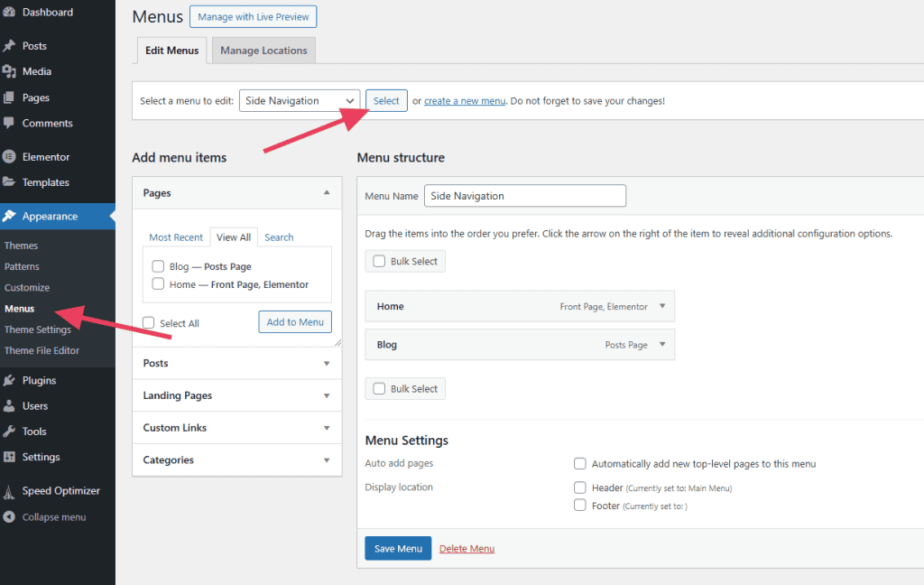Expand the Custom Links section
Screen dimensions: 924x585
tap(236, 428)
